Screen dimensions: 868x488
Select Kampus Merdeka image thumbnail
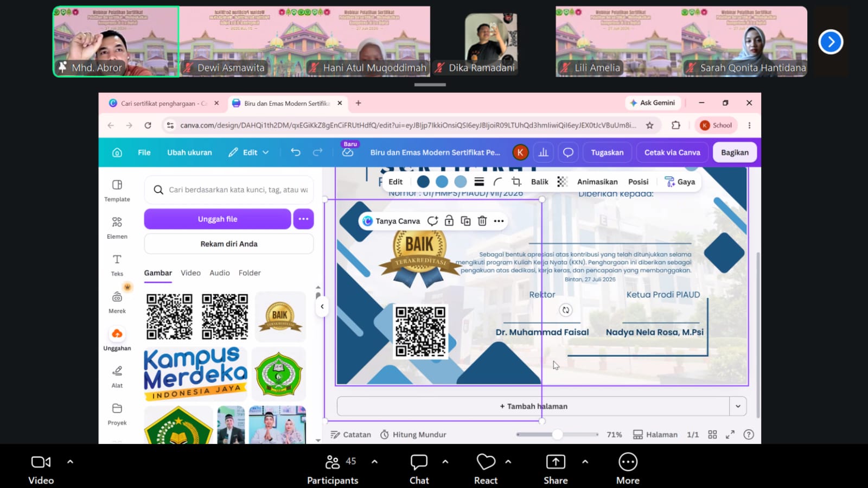tap(195, 374)
